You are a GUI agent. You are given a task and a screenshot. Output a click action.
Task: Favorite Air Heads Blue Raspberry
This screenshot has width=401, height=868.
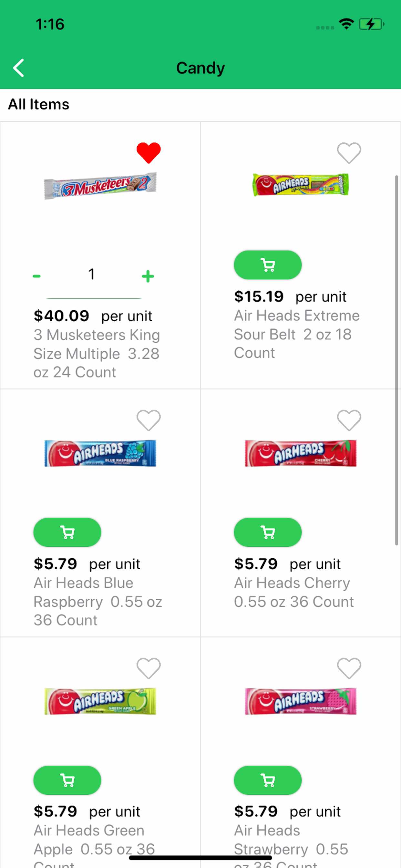(x=148, y=420)
